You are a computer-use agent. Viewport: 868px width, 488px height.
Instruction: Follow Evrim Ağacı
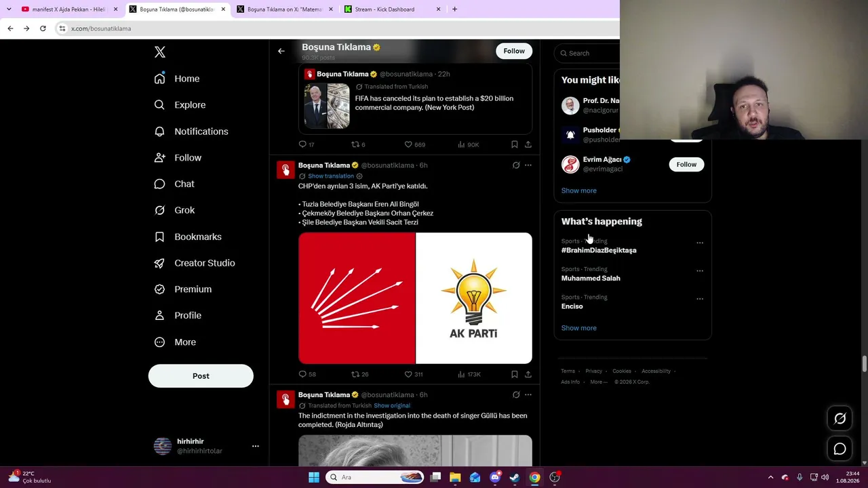686,165
